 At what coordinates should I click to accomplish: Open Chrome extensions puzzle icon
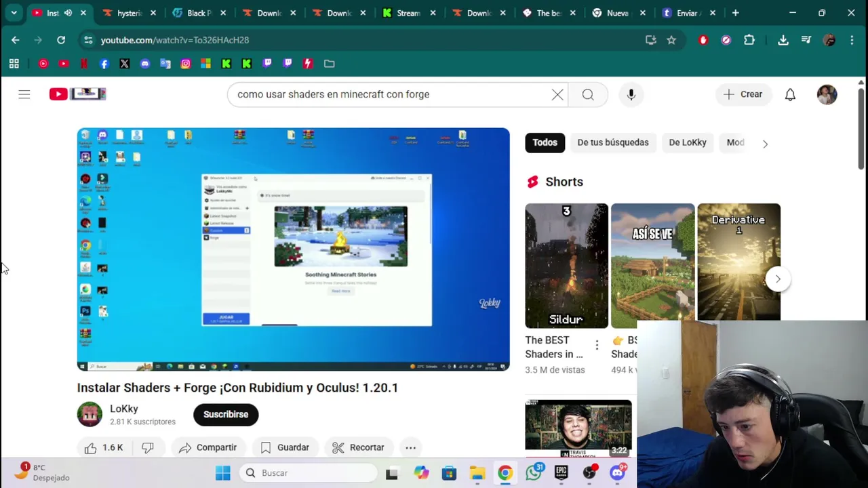click(x=749, y=40)
